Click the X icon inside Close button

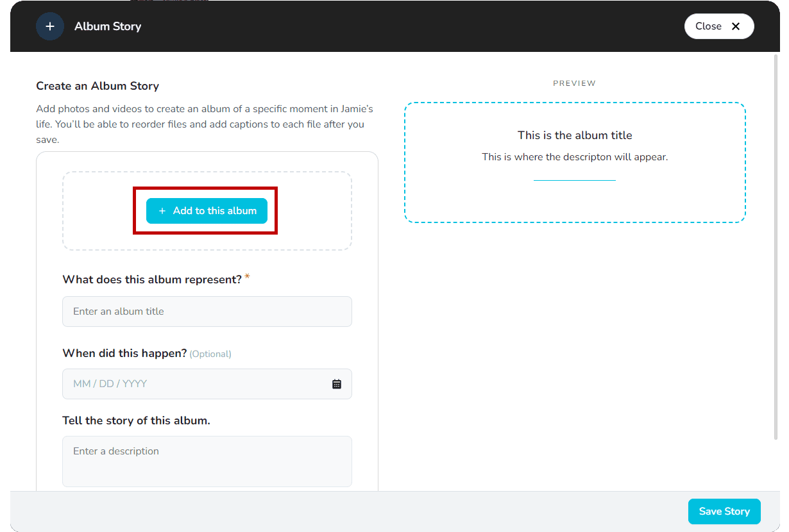click(x=736, y=26)
